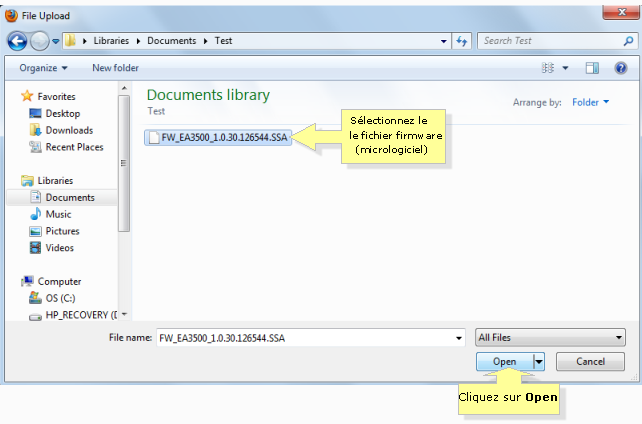642x424 pixels.
Task: Click the Open button
Action: (x=504, y=361)
